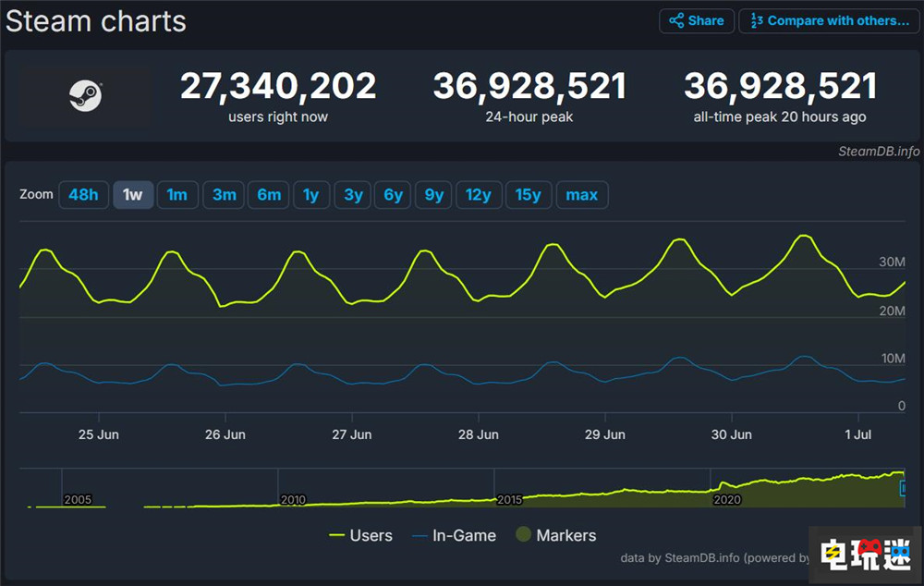Click the olive Markers legend dot
Screen dimensions: 924x586
point(524,535)
